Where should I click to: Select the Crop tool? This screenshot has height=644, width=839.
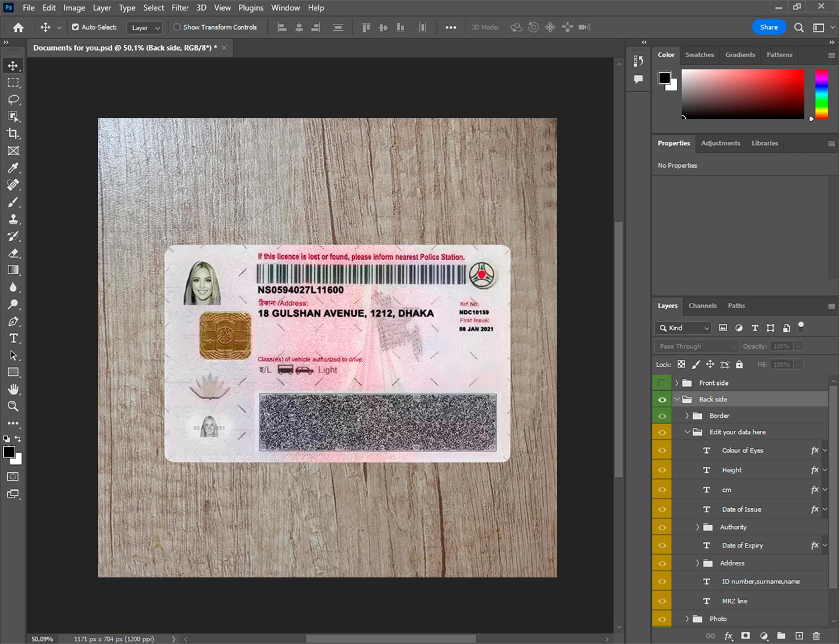pos(13,134)
